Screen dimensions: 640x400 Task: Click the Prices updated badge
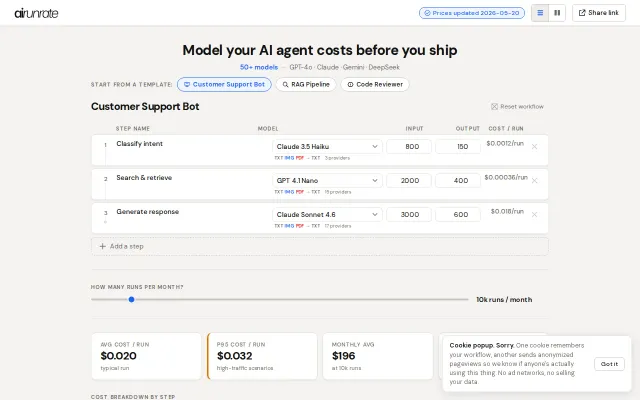tap(472, 13)
